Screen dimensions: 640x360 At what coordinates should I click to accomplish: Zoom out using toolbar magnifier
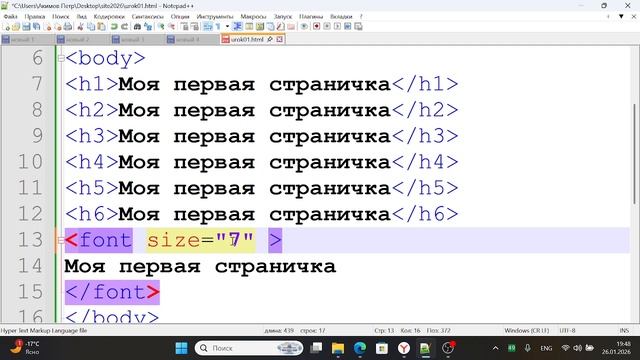click(172, 27)
